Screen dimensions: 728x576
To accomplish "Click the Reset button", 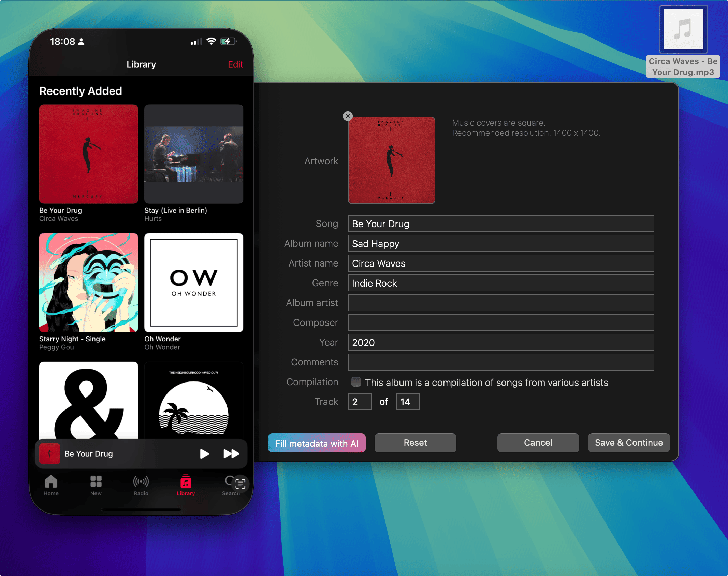I will click(415, 443).
